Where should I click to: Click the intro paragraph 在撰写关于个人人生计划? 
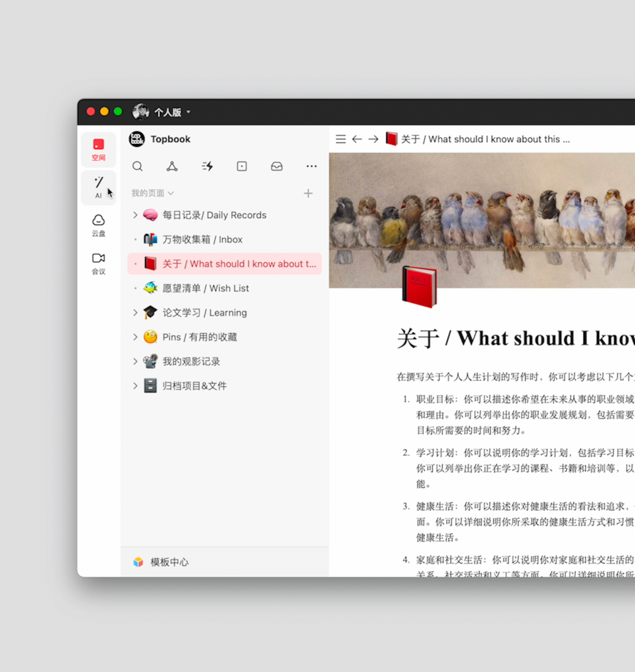pyautogui.click(x=516, y=377)
